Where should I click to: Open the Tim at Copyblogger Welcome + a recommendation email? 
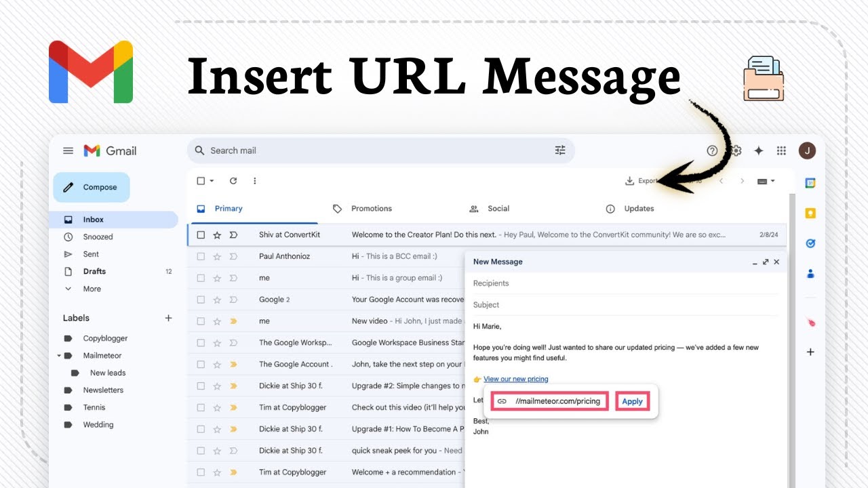point(325,472)
